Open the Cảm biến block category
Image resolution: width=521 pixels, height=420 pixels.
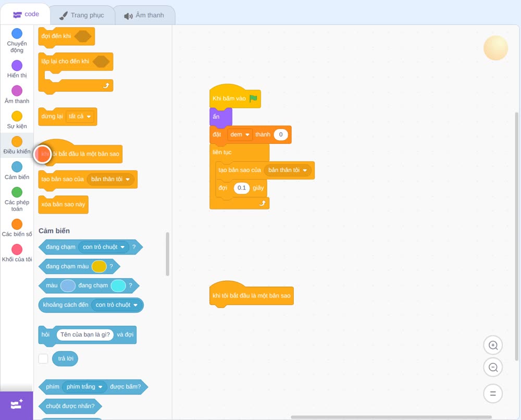pos(17,170)
